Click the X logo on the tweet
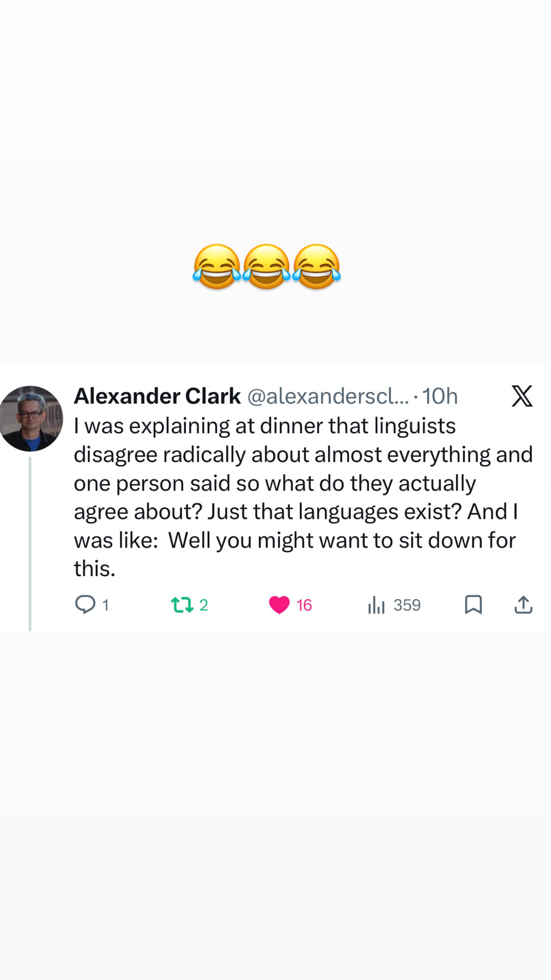Viewport: 551px width, 980px height. [522, 396]
